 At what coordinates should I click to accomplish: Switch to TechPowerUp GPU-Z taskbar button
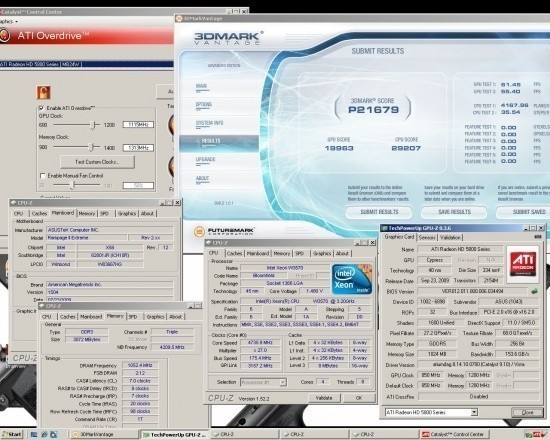coord(174,434)
